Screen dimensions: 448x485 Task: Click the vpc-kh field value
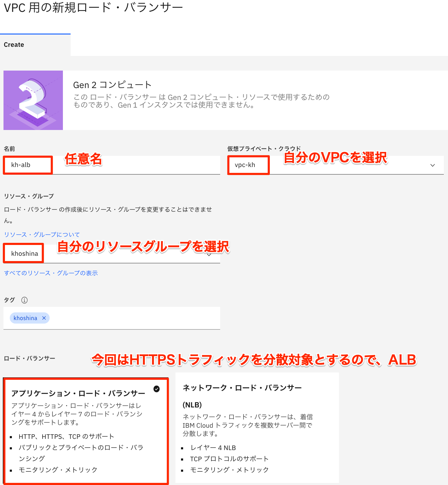coord(248,165)
